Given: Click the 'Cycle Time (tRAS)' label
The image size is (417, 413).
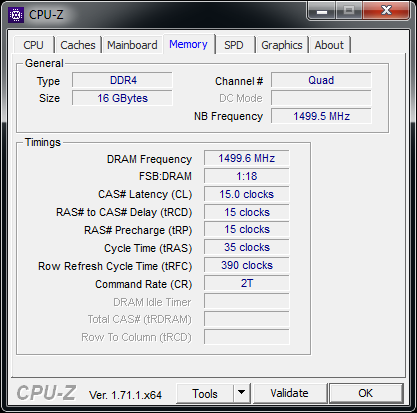Looking at the screenshot, I should pyautogui.click(x=148, y=248).
